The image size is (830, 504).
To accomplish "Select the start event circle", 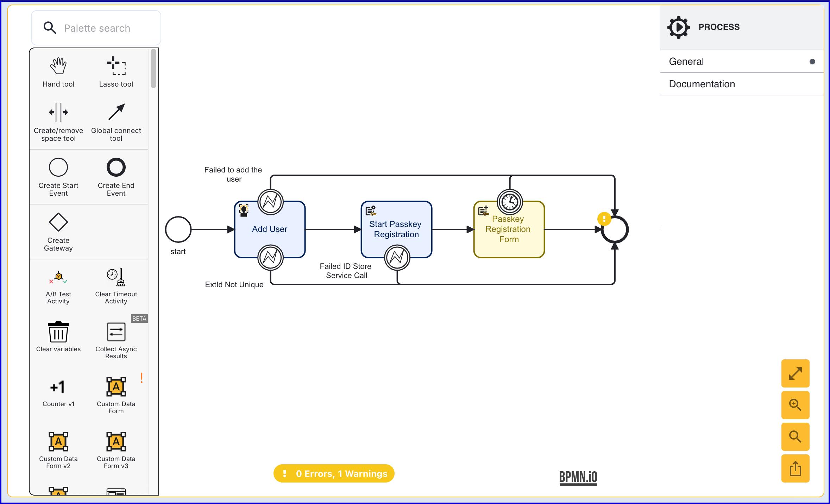I will point(178,229).
